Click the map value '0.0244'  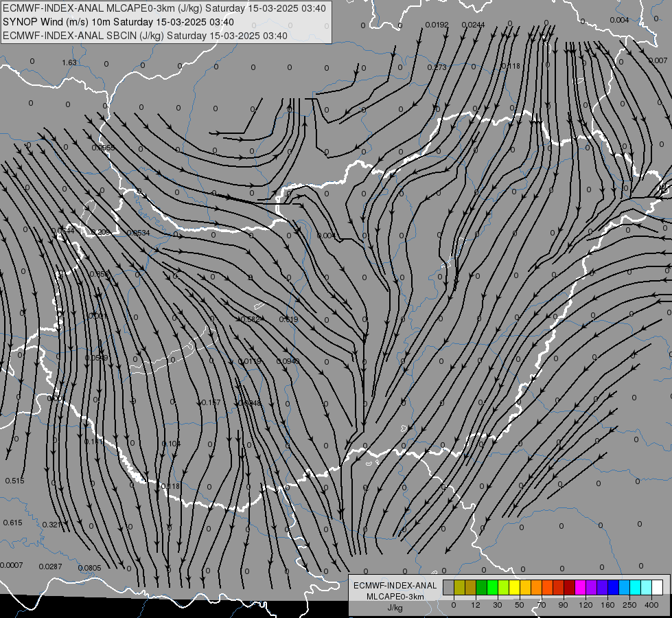[x=473, y=25]
